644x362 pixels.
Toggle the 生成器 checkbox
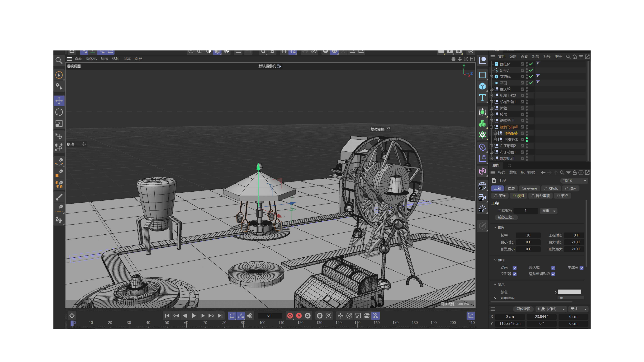tap(582, 268)
